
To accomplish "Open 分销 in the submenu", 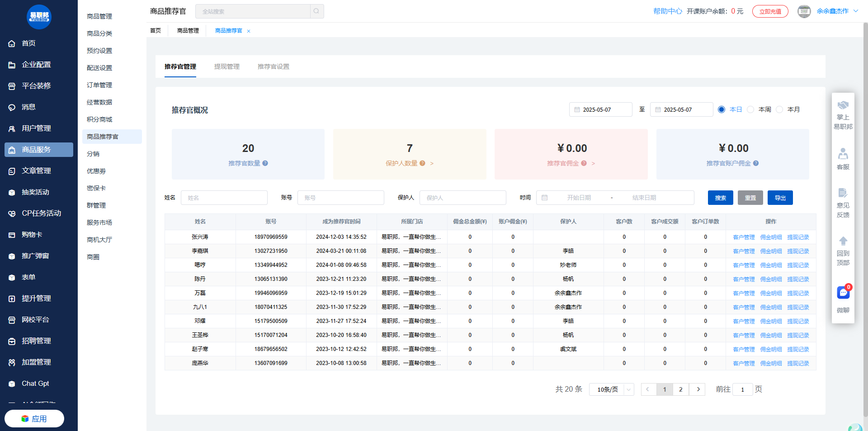I will tap(93, 154).
